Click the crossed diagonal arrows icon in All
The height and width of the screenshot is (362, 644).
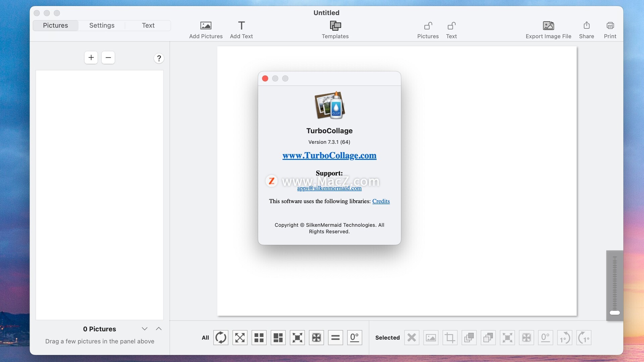(240, 338)
